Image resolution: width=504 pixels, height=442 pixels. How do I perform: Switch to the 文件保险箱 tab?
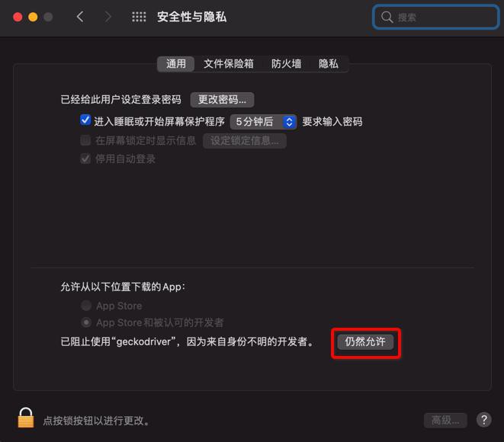click(229, 63)
